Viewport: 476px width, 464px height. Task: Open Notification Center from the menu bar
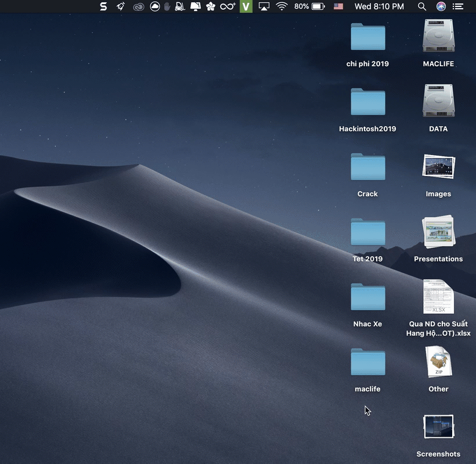coord(458,6)
